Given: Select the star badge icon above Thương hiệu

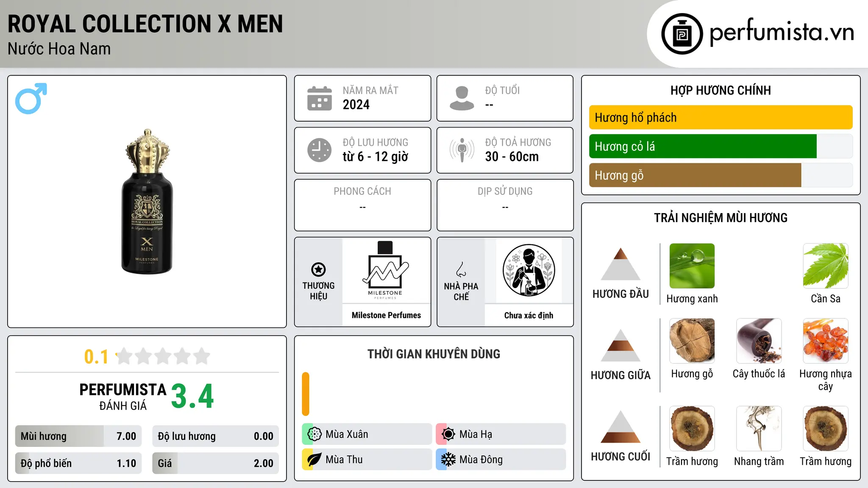Looking at the screenshot, I should tap(318, 269).
